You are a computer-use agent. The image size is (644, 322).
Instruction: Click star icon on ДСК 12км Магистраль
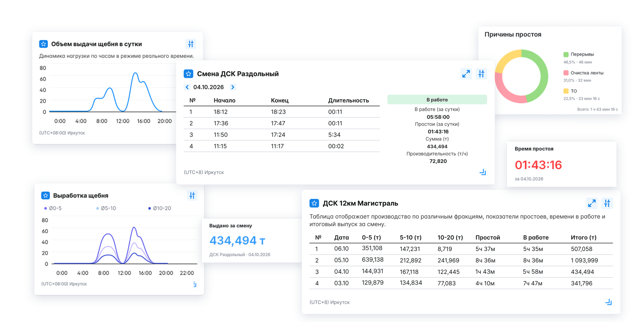click(x=314, y=203)
